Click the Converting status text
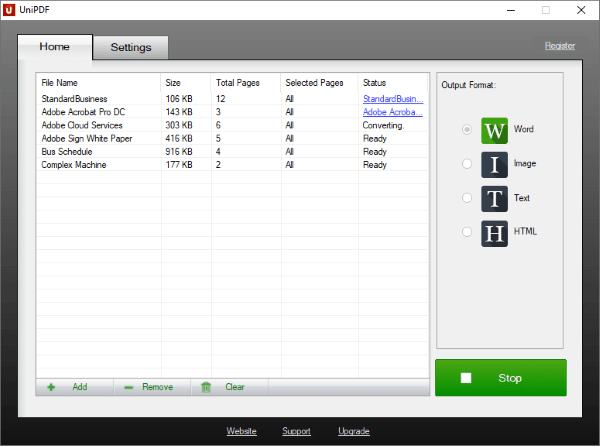The height and width of the screenshot is (446, 600). tap(383, 125)
